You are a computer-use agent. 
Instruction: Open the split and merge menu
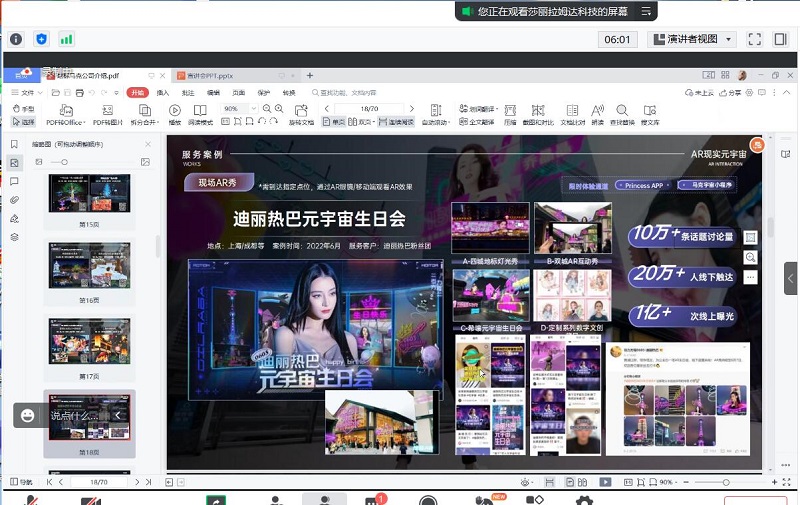145,115
